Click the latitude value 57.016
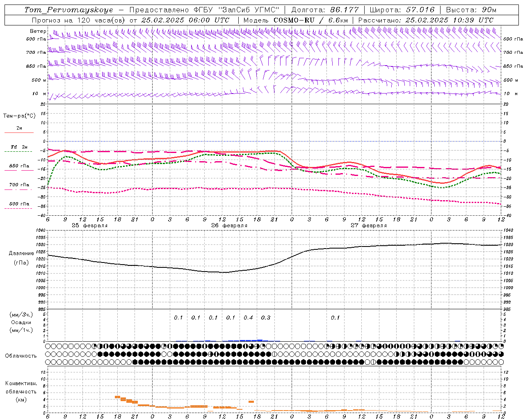Viewport: 525px width, 420px height. click(420, 10)
